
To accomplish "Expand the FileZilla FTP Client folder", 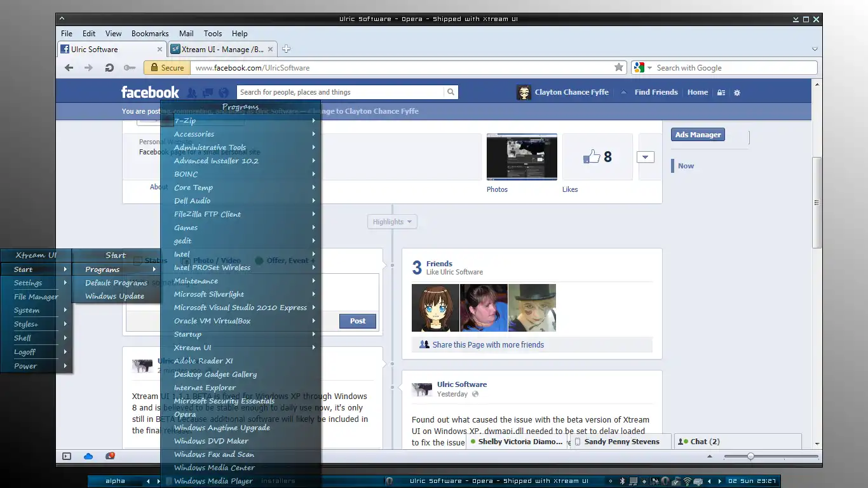I will coord(240,214).
